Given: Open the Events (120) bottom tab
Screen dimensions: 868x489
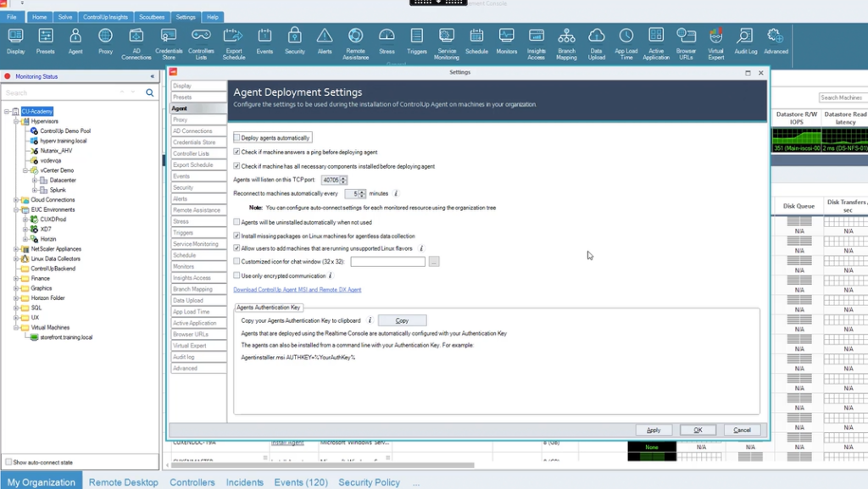Looking at the screenshot, I should (x=301, y=482).
